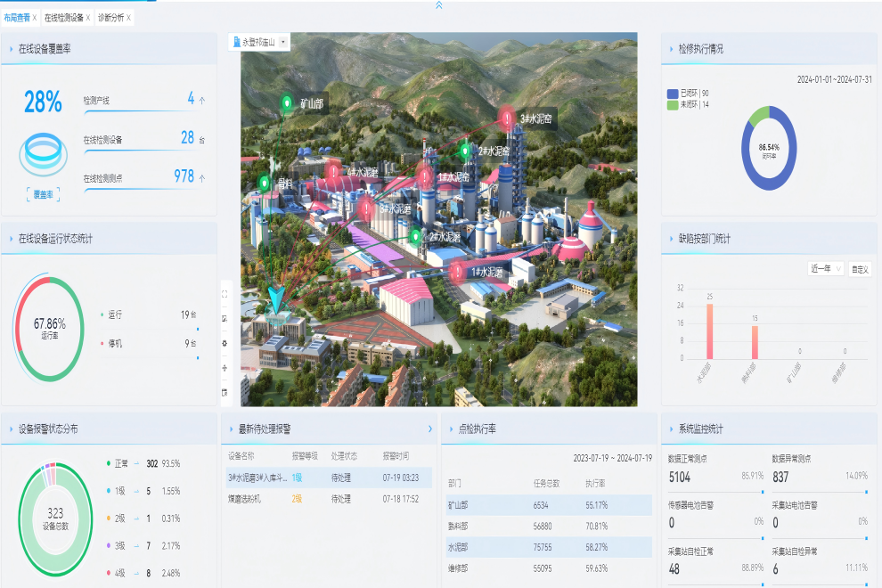Click the gear settings icon beside the map
The height and width of the screenshot is (588, 882).
pyautogui.click(x=224, y=343)
